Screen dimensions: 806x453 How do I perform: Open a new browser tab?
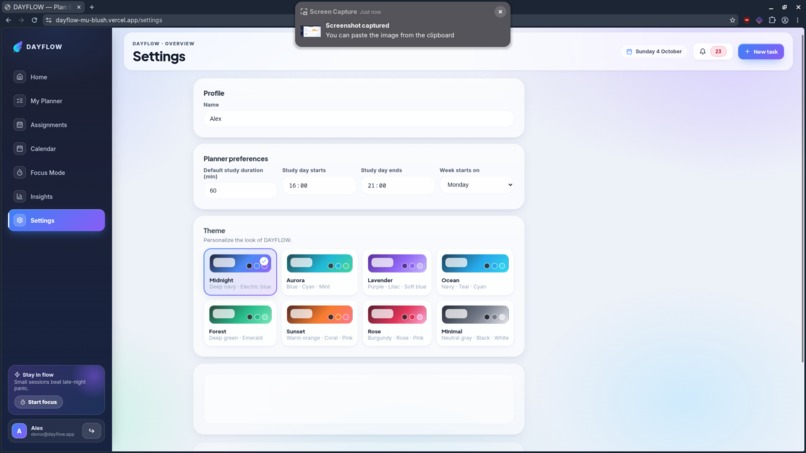pyautogui.click(x=91, y=7)
